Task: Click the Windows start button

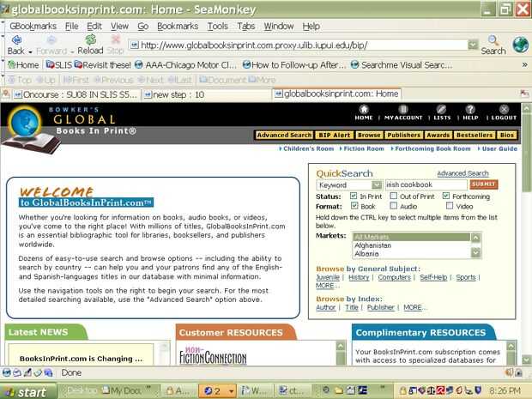Action: 28,392
